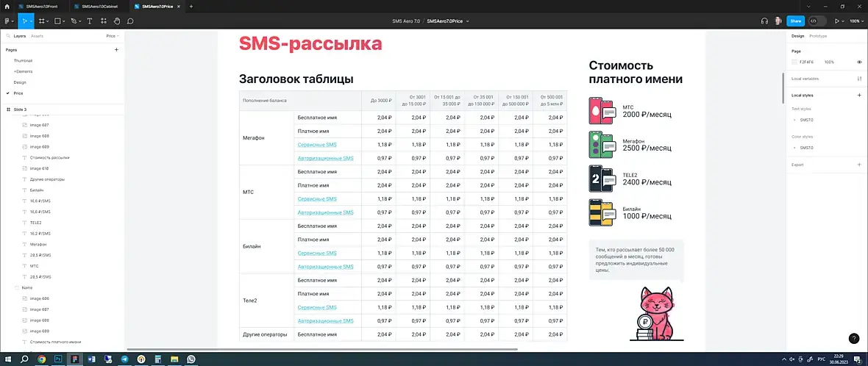Open the Calculator from the taskbar
Image resolution: width=868 pixels, height=366 pixels.
(x=157, y=359)
